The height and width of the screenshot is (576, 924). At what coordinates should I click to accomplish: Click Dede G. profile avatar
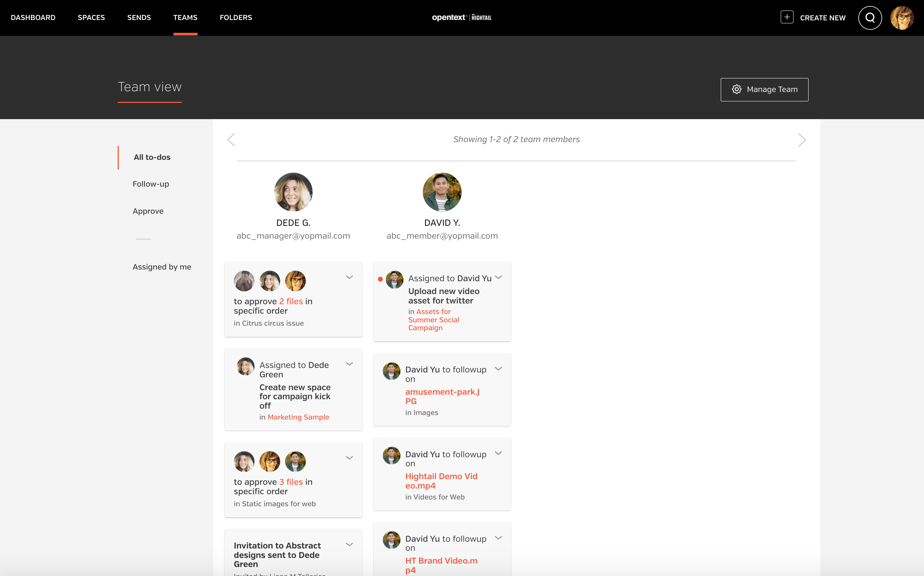[x=293, y=193]
